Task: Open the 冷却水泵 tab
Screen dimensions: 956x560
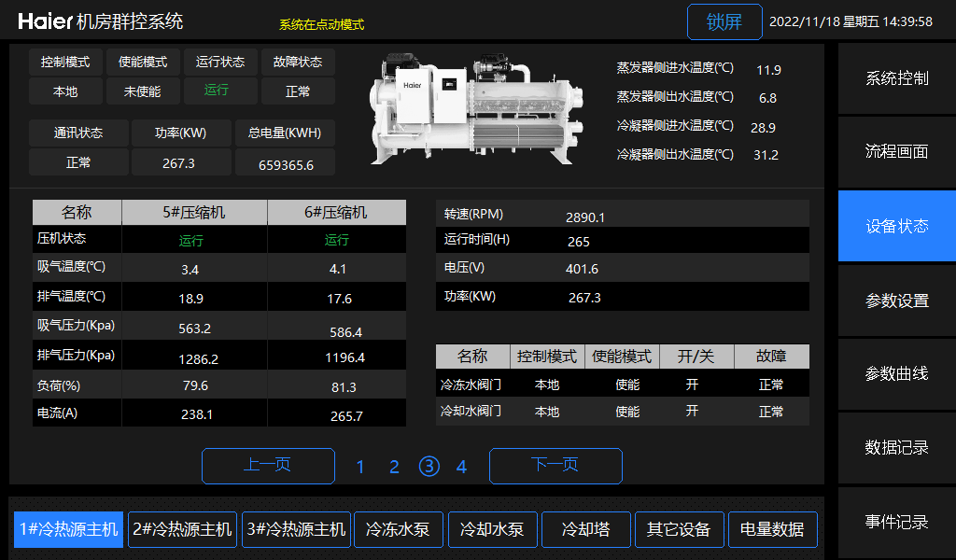Action: [x=491, y=529]
